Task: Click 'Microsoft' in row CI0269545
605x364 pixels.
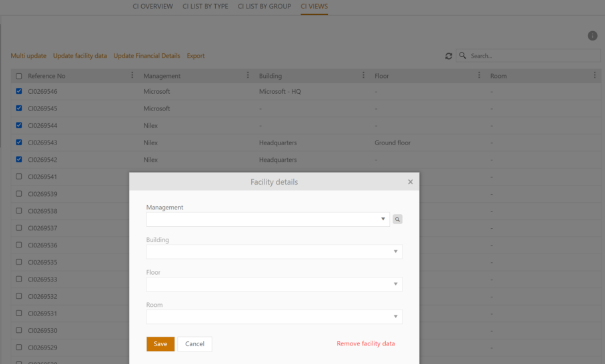Action: coord(157,108)
